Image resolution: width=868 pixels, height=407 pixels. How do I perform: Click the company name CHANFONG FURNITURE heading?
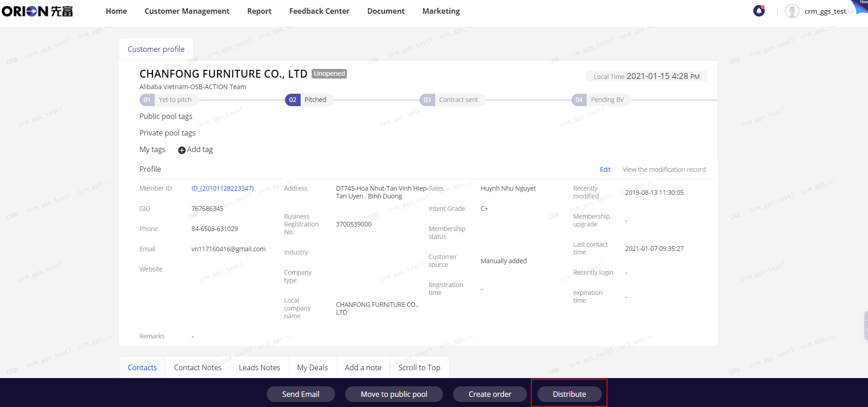click(224, 74)
